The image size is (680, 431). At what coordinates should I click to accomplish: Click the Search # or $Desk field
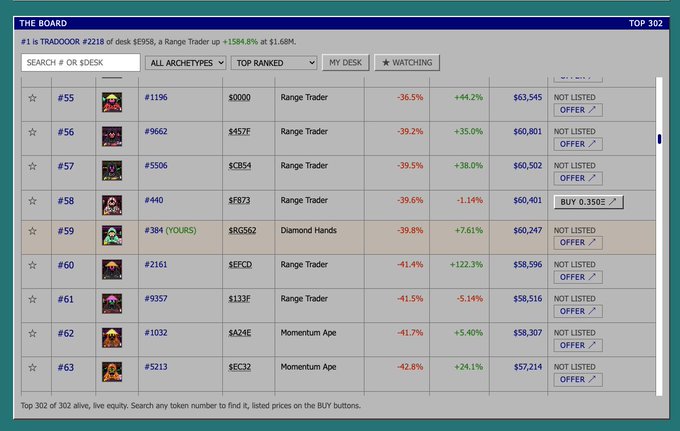click(81, 62)
